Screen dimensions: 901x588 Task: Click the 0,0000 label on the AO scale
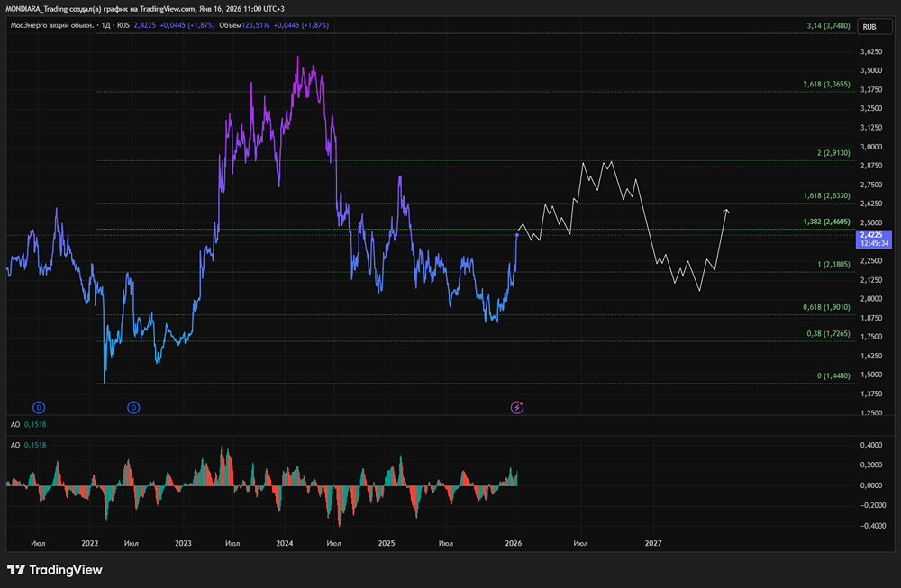click(x=871, y=485)
